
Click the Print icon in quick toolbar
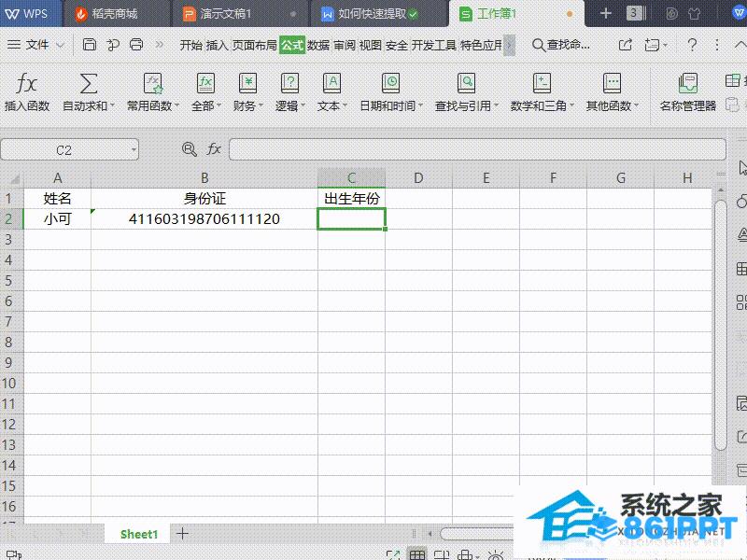point(136,45)
